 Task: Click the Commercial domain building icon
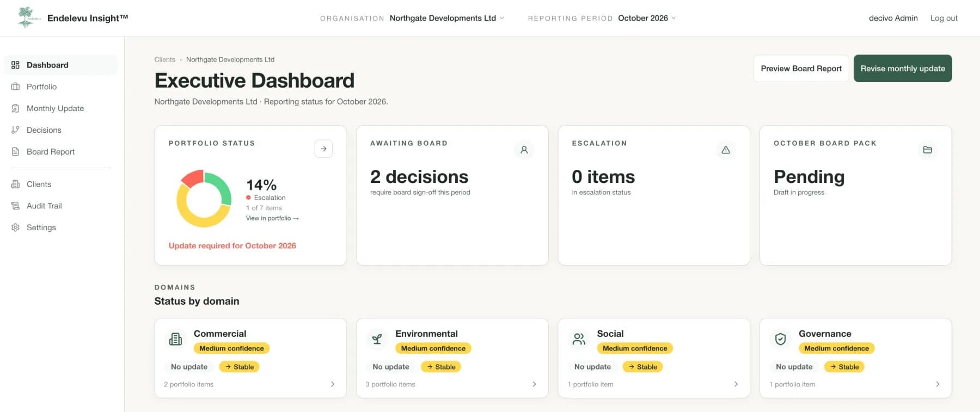(175, 339)
